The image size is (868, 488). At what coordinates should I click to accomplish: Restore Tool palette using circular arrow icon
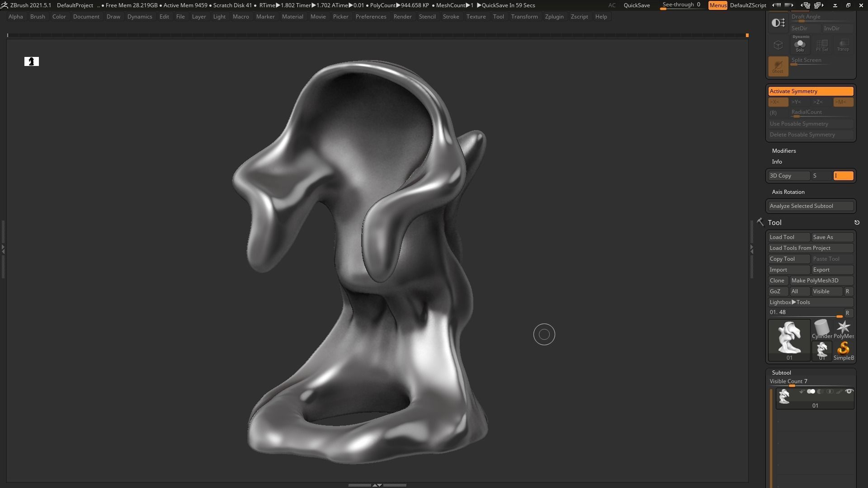857,222
